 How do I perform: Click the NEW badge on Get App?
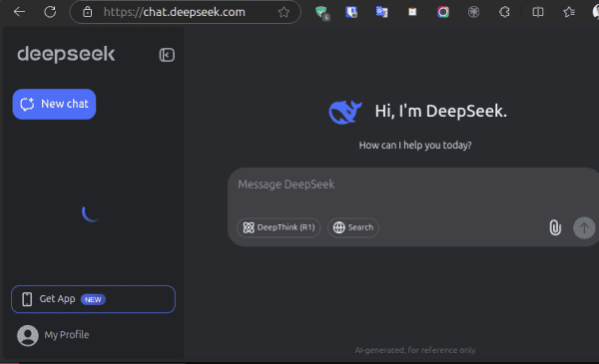(x=93, y=299)
